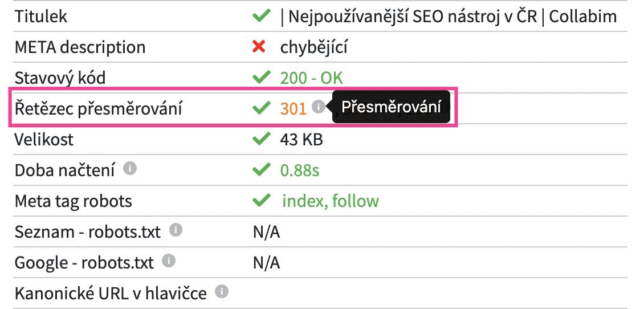644x309 pixels.
Task: Click the Řetězec přesměrování row label
Action: click(x=98, y=109)
